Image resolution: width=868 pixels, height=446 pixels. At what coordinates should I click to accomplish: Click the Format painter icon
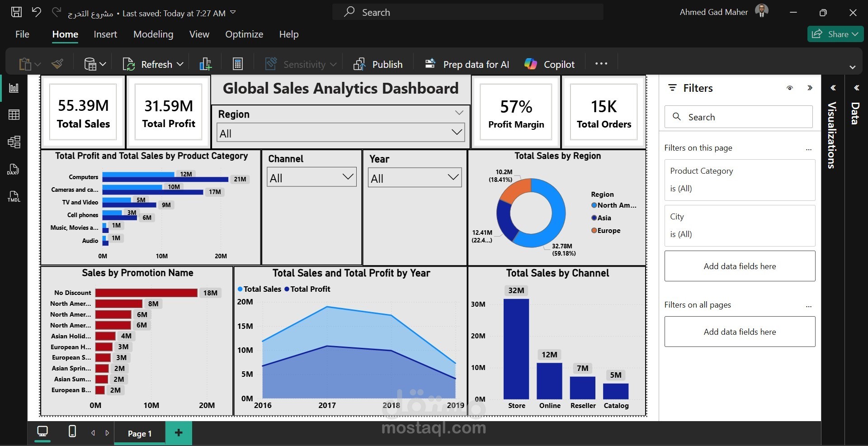pyautogui.click(x=57, y=64)
